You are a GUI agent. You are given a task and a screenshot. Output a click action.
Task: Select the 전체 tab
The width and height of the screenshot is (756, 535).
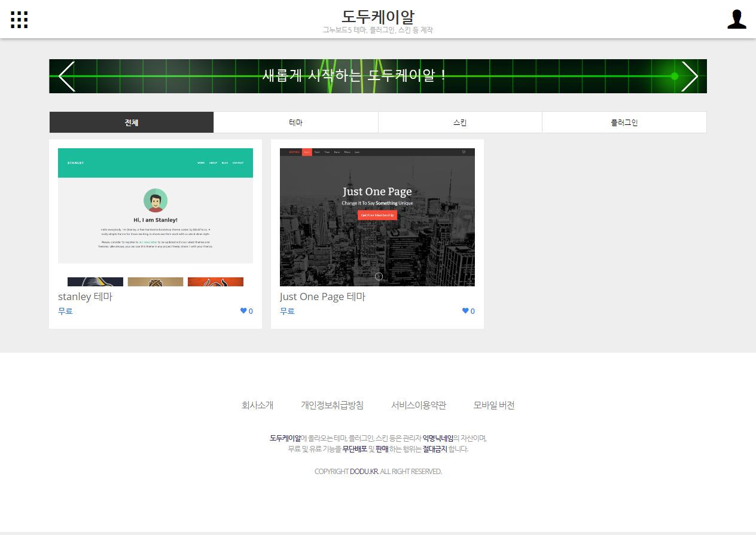click(x=131, y=122)
